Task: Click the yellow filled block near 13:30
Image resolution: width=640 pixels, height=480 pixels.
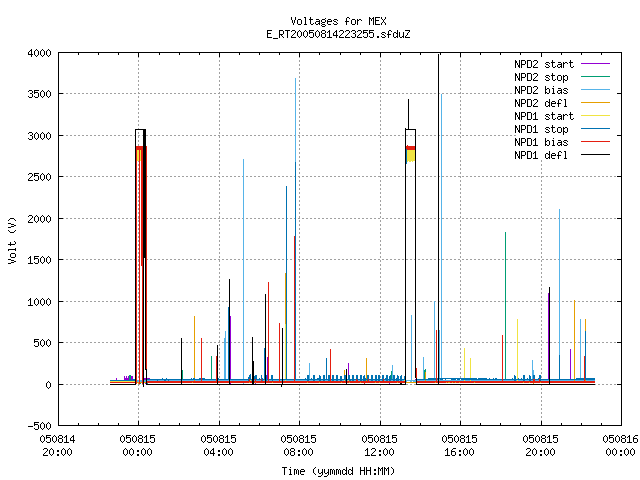Action: point(411,156)
